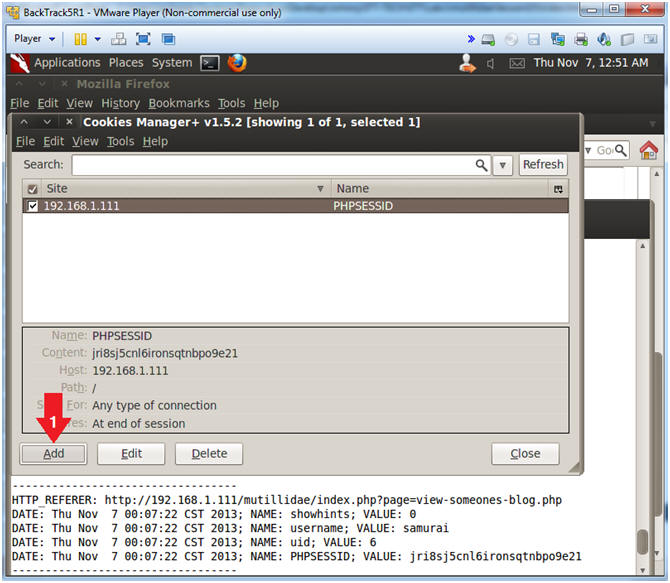The height and width of the screenshot is (583, 670).
Task: Click the volume speaker icon in panel
Action: pyautogui.click(x=491, y=64)
